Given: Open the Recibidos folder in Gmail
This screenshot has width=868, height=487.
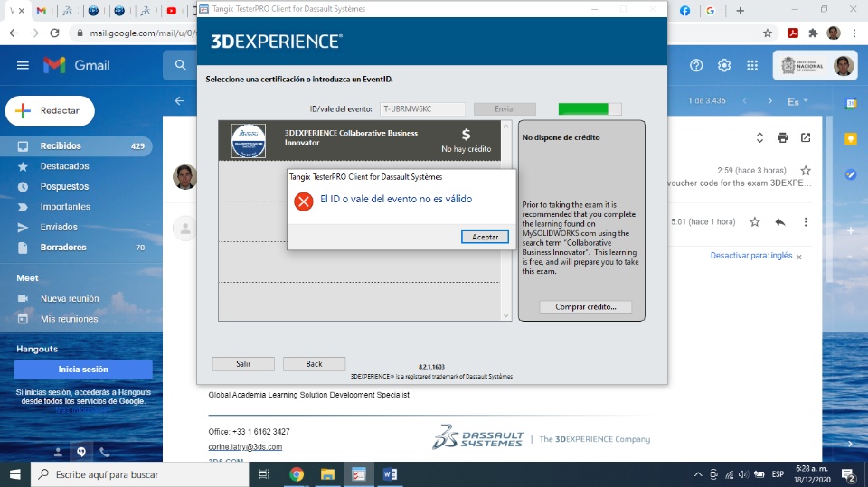Looking at the screenshot, I should (76, 146).
